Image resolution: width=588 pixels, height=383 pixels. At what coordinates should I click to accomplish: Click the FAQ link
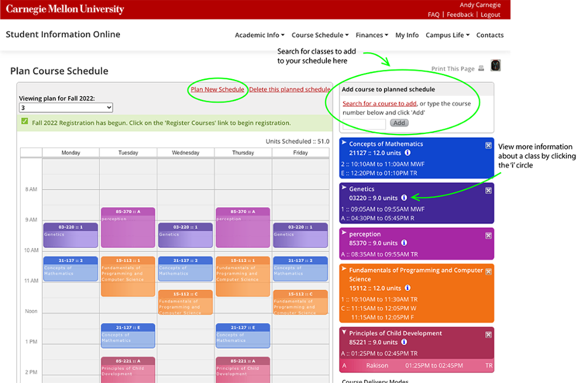433,15
